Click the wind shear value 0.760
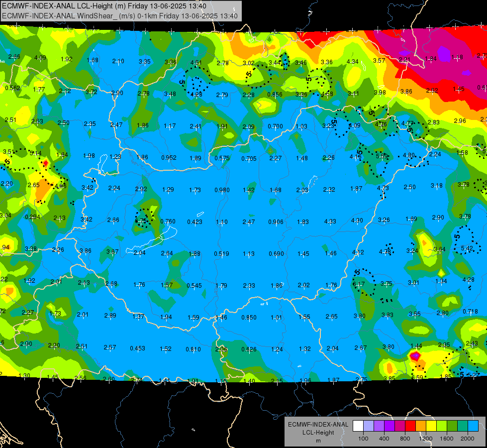The height and width of the screenshot is (448, 487). (x=168, y=222)
